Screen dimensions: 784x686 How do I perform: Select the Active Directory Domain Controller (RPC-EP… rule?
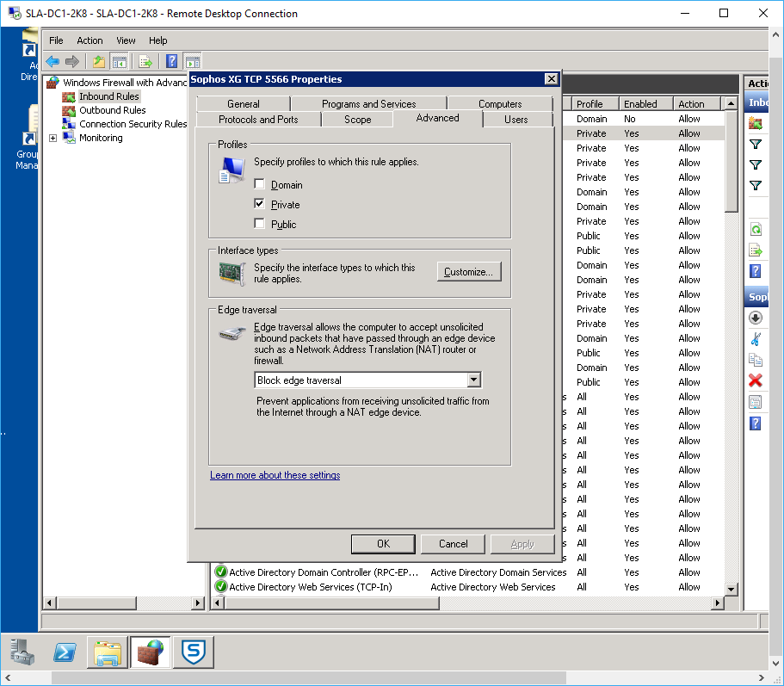(x=323, y=572)
